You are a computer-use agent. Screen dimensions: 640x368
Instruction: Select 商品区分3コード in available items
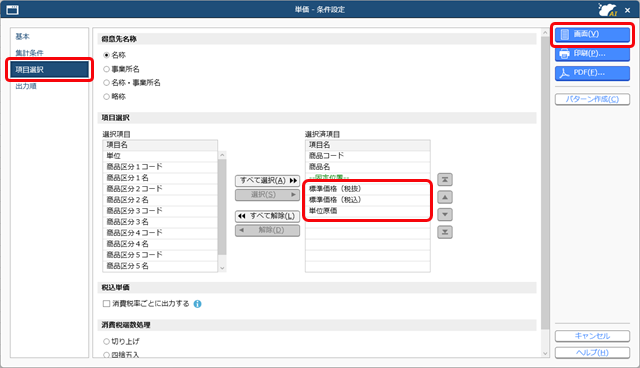[160, 211]
